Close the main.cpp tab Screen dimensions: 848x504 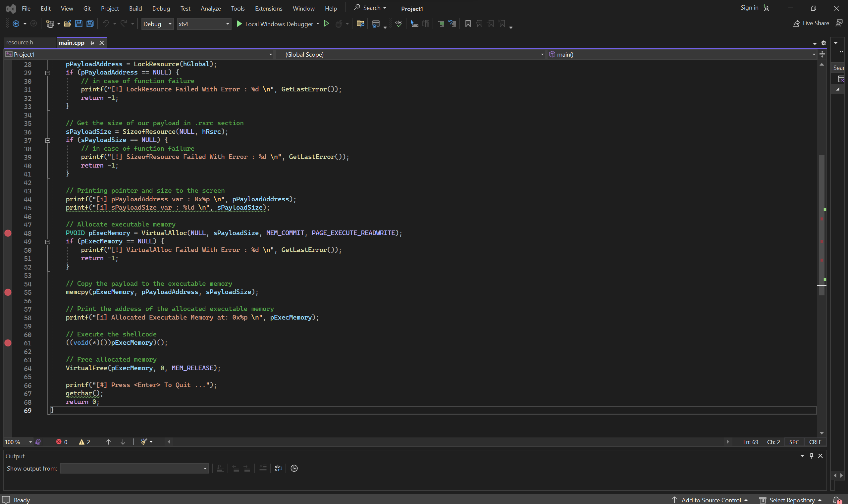[102, 43]
